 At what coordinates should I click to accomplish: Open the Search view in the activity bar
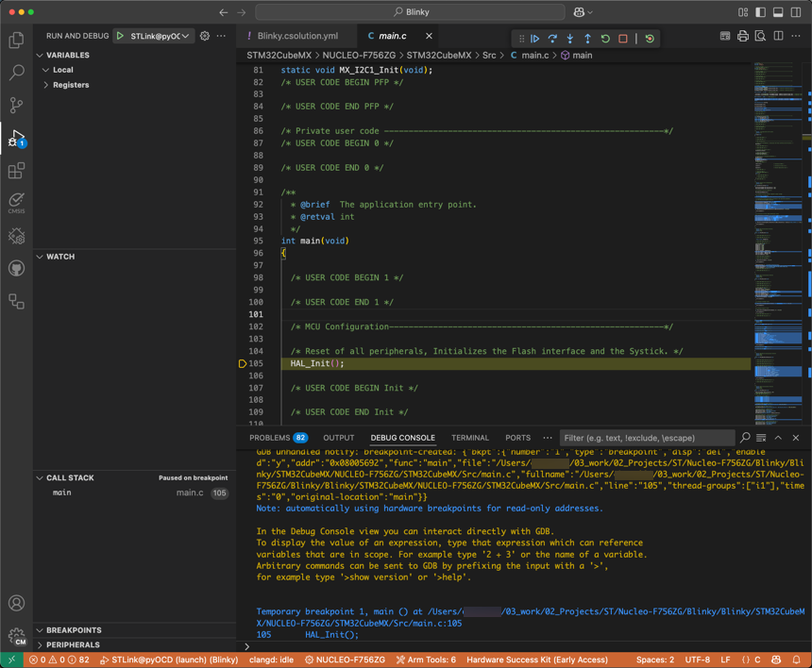click(17, 73)
